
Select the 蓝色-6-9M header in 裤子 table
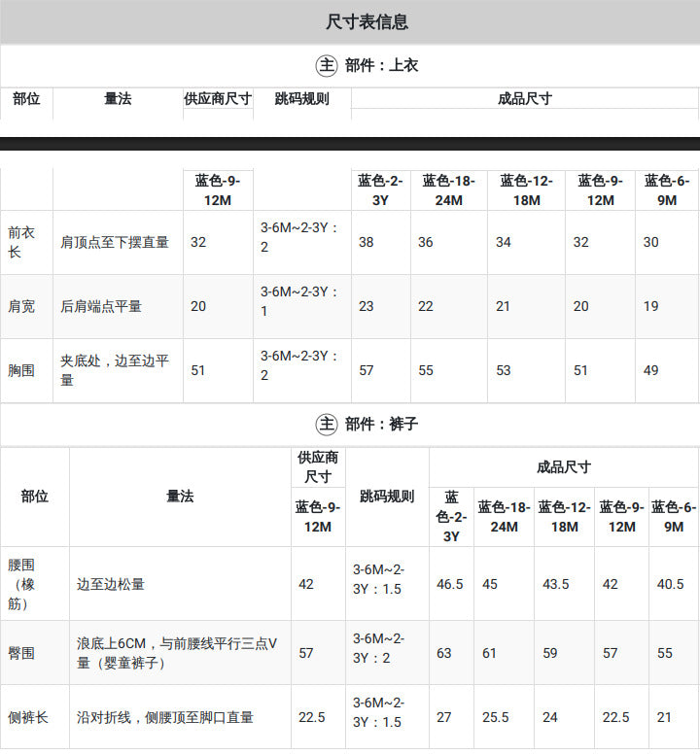674,517
